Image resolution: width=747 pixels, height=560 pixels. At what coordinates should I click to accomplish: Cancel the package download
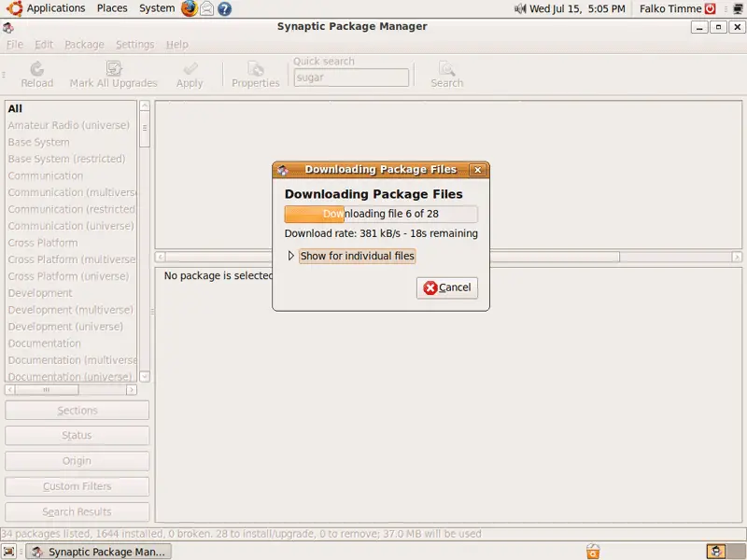[x=447, y=287]
